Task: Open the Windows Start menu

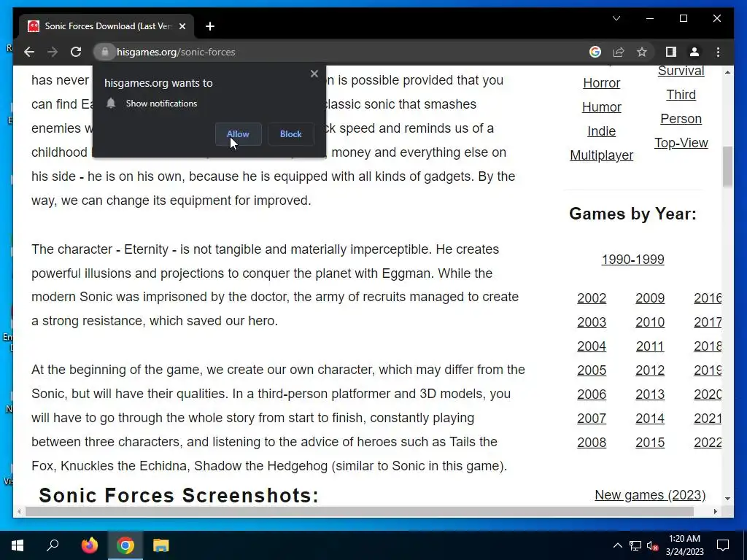Action: point(18,545)
